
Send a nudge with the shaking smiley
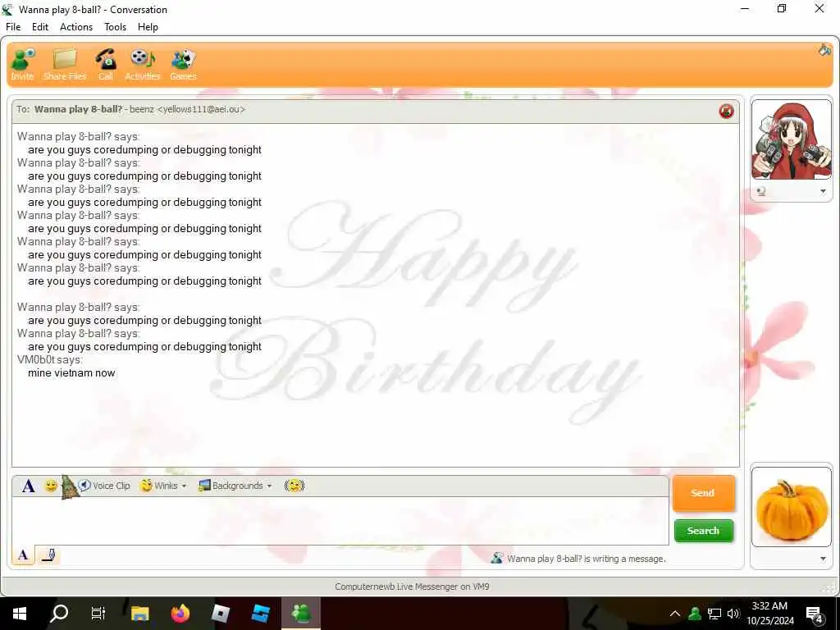(x=294, y=486)
